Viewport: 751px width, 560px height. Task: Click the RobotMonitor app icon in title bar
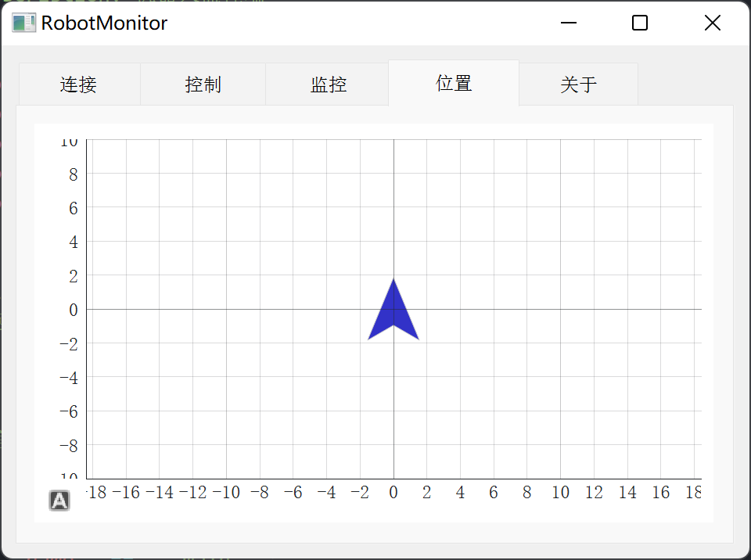tap(24, 23)
